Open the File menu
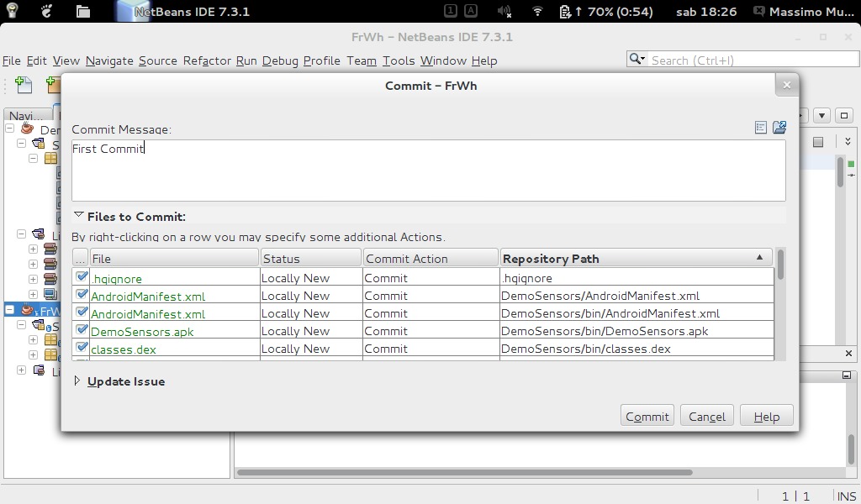The width and height of the screenshot is (861, 504). click(x=12, y=60)
